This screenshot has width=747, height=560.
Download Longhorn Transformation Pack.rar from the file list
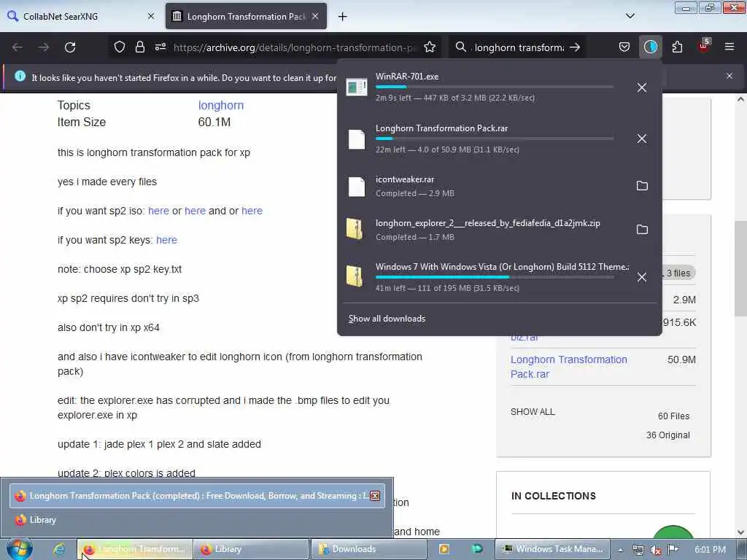coord(568,367)
